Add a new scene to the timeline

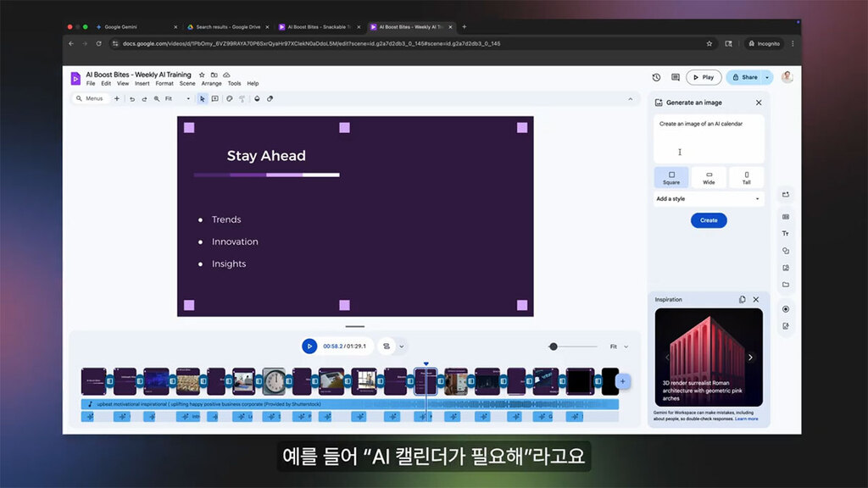point(623,381)
